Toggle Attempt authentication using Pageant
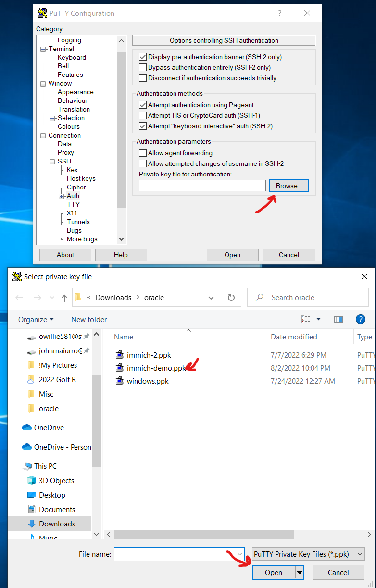376x588 pixels. coord(143,105)
